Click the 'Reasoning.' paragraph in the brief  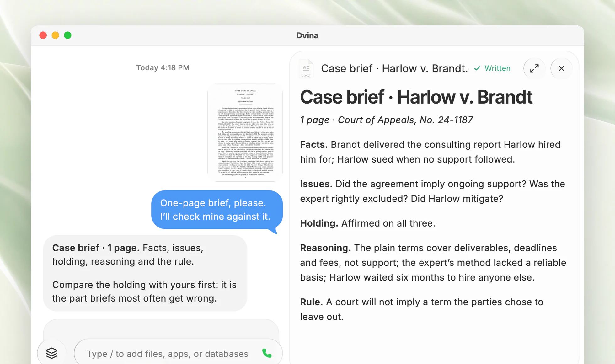coord(433,263)
